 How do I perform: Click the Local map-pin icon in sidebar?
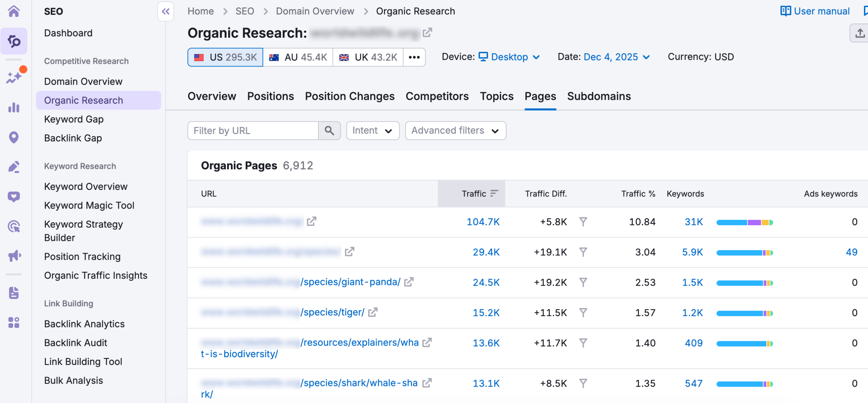[x=14, y=137]
